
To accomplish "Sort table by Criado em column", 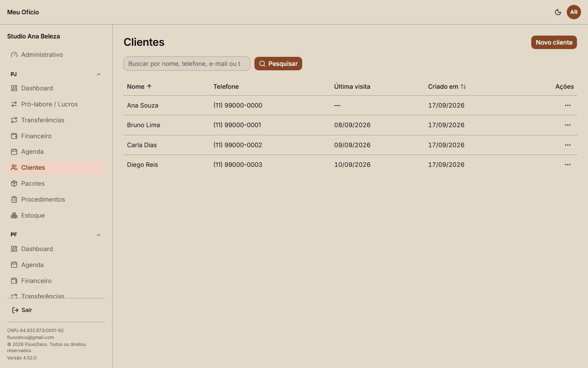I will 447,87.
